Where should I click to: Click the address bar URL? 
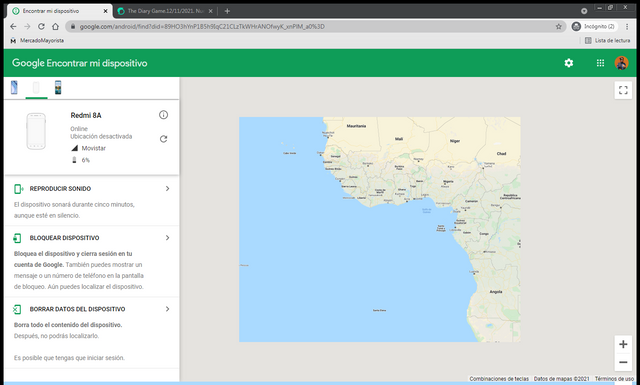click(202, 27)
